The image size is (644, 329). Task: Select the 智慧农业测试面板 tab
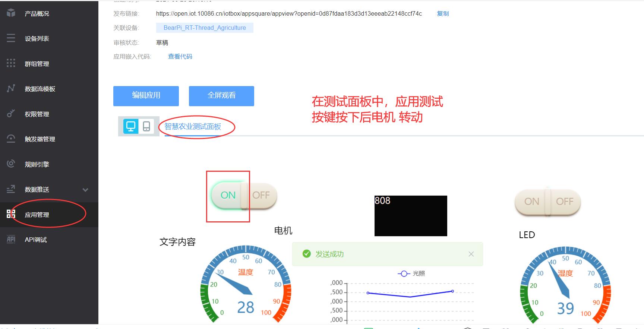[193, 127]
